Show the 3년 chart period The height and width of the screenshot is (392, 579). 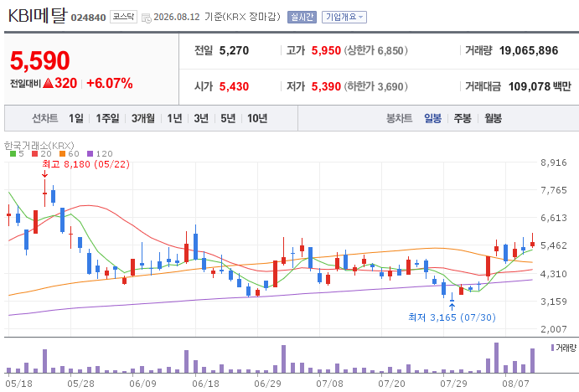[x=201, y=118]
